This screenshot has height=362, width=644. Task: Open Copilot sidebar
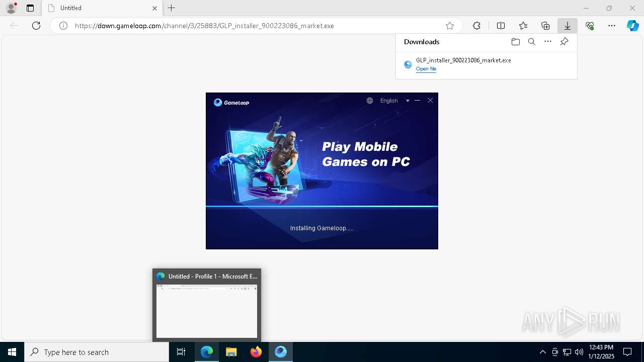pos(633,26)
